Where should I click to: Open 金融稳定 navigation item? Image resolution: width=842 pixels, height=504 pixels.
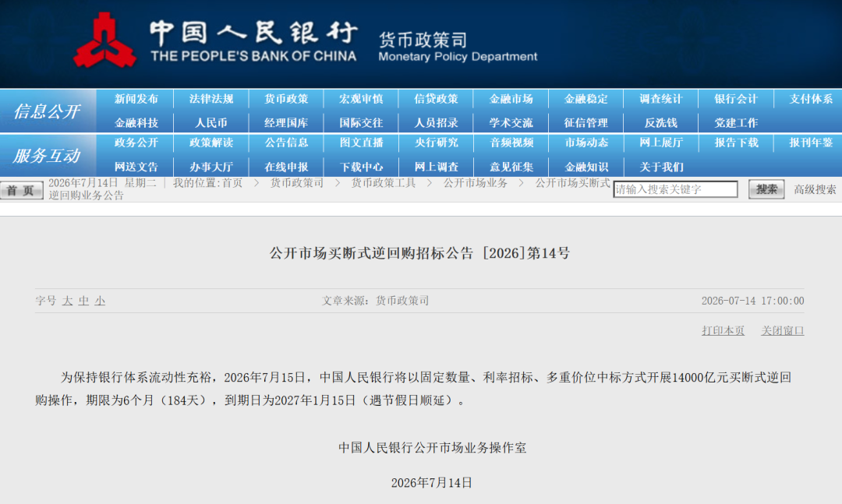[586, 99]
